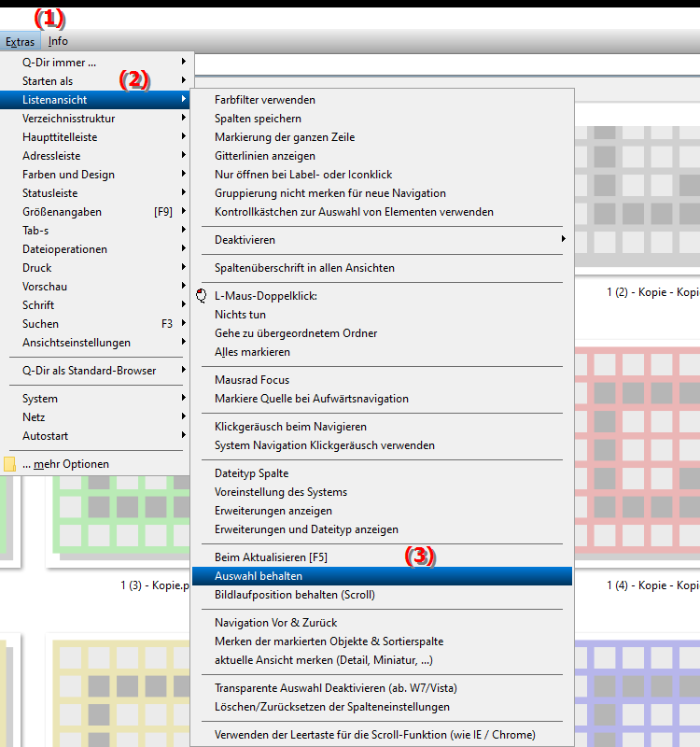Open the Extras menu
Image resolution: width=700 pixels, height=747 pixels.
click(20, 41)
